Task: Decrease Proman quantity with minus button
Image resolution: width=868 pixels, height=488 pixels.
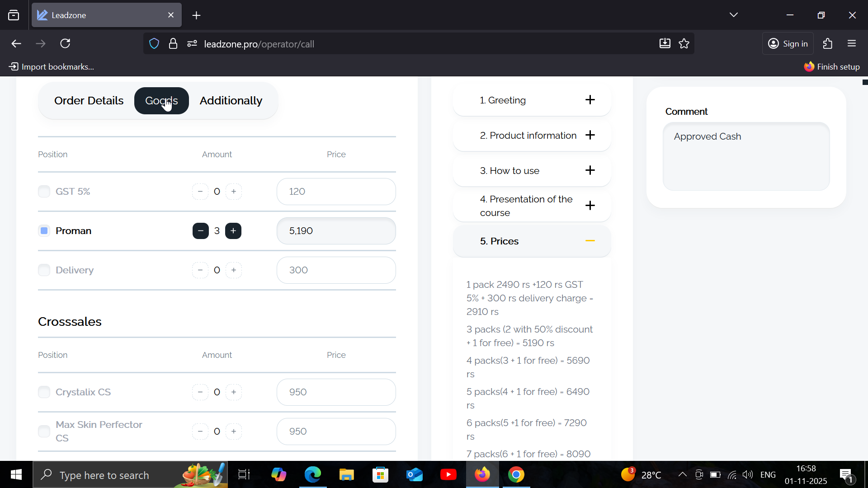Action: coord(200,231)
